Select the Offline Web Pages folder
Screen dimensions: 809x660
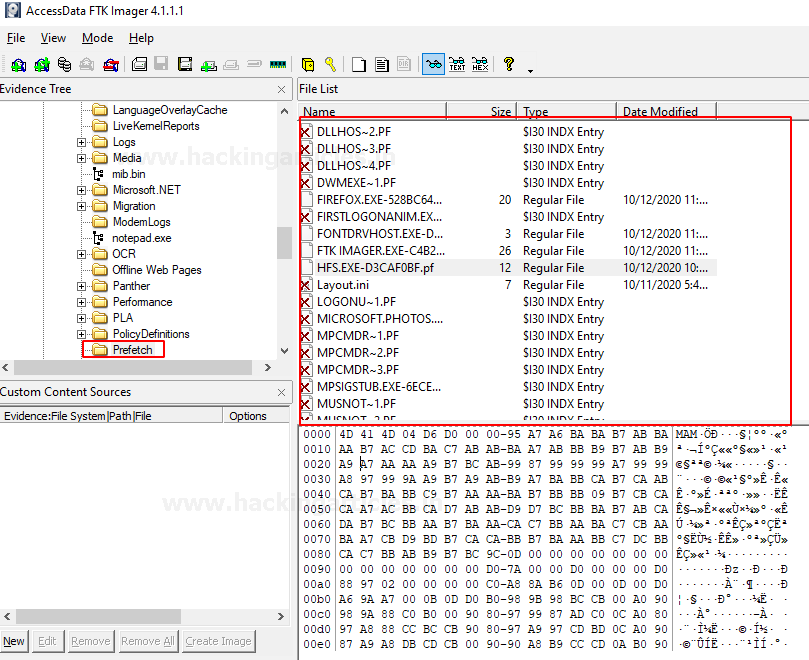pos(157,270)
